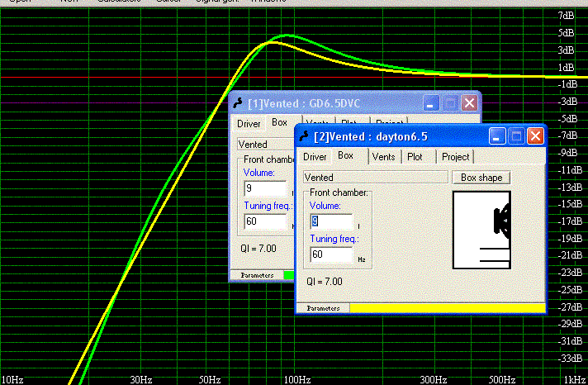Maximize the dayton6.5 window
Image resolution: width=588 pixels, height=385 pixels.
click(516, 136)
